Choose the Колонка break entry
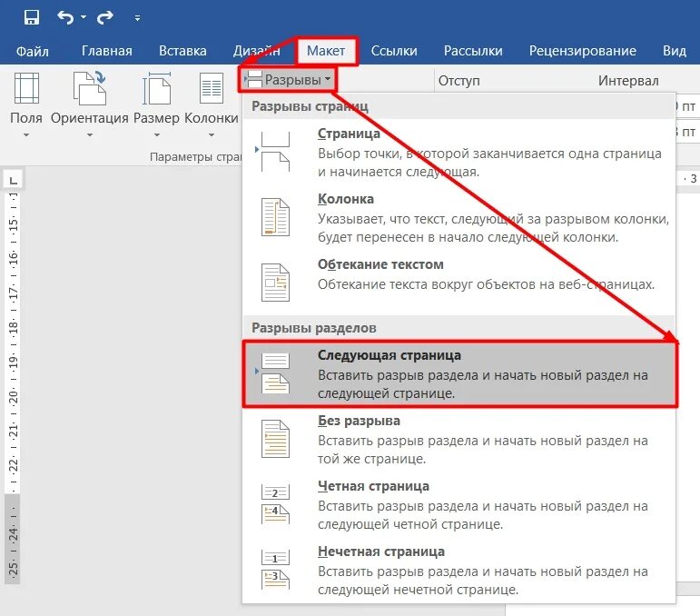Image resolution: width=700 pixels, height=616 pixels. 458,217
